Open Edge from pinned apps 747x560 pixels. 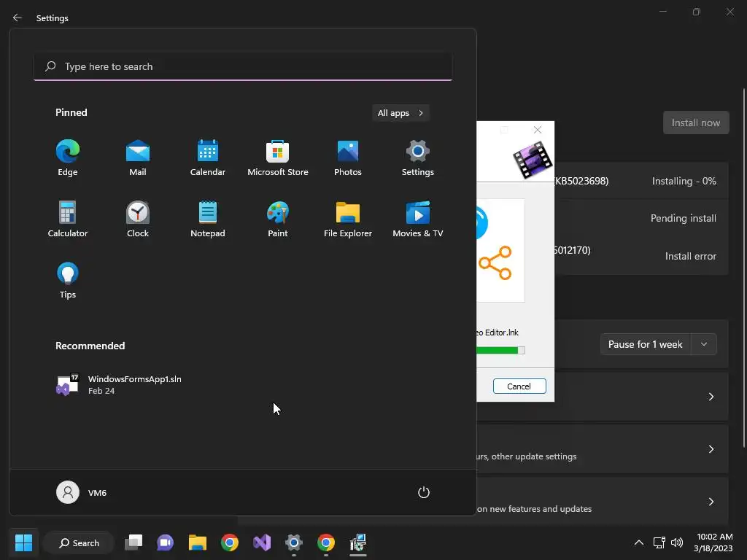click(68, 158)
